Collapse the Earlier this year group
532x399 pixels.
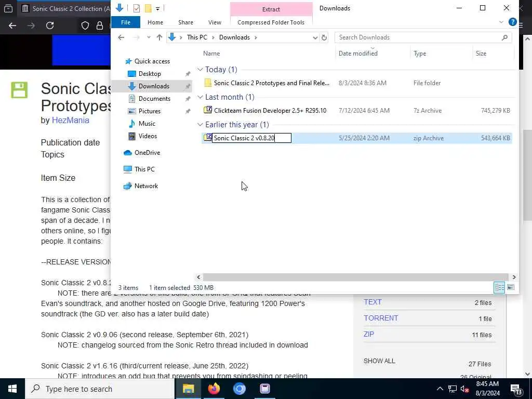[200, 125]
